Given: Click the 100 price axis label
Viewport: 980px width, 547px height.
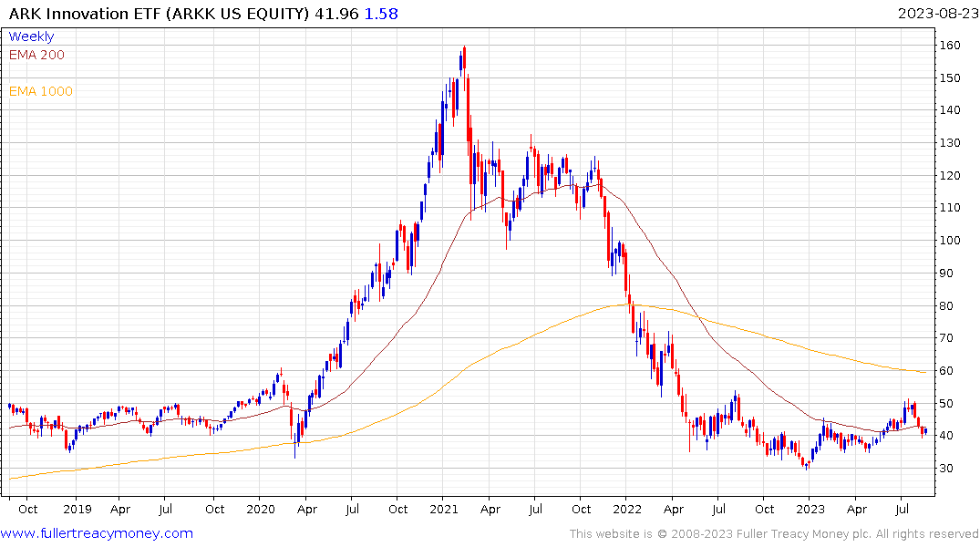Looking at the screenshot, I should pos(950,241).
